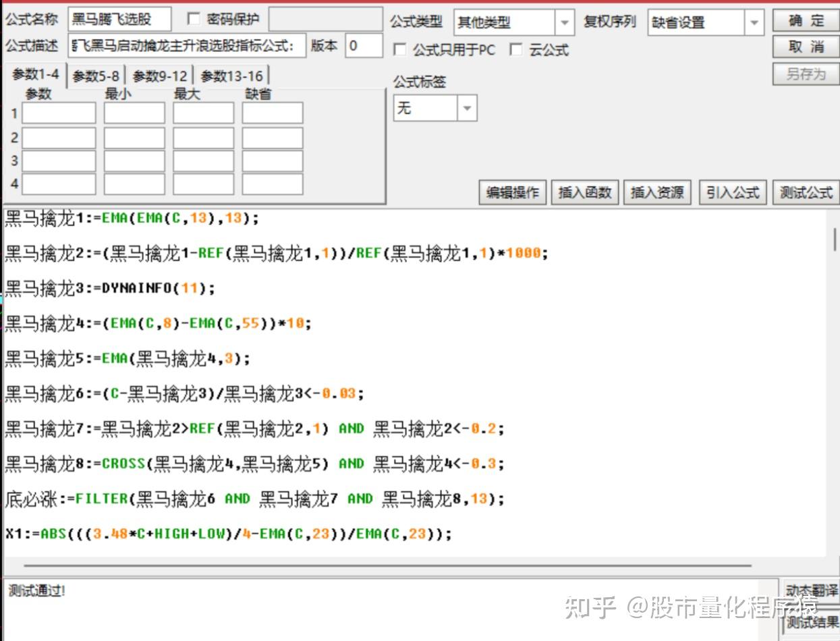Switch to the 参数5-8 tab
840x641 pixels.
[96, 76]
